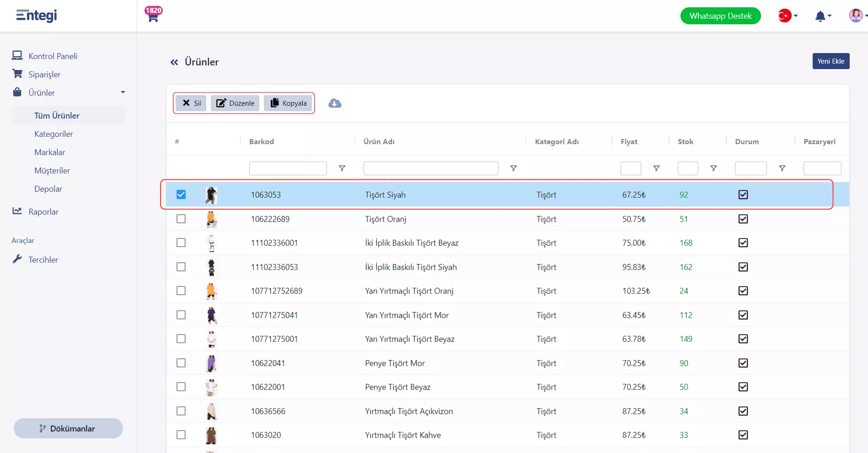Open Markalar submenu item
This screenshot has height=453, width=868.
point(50,152)
